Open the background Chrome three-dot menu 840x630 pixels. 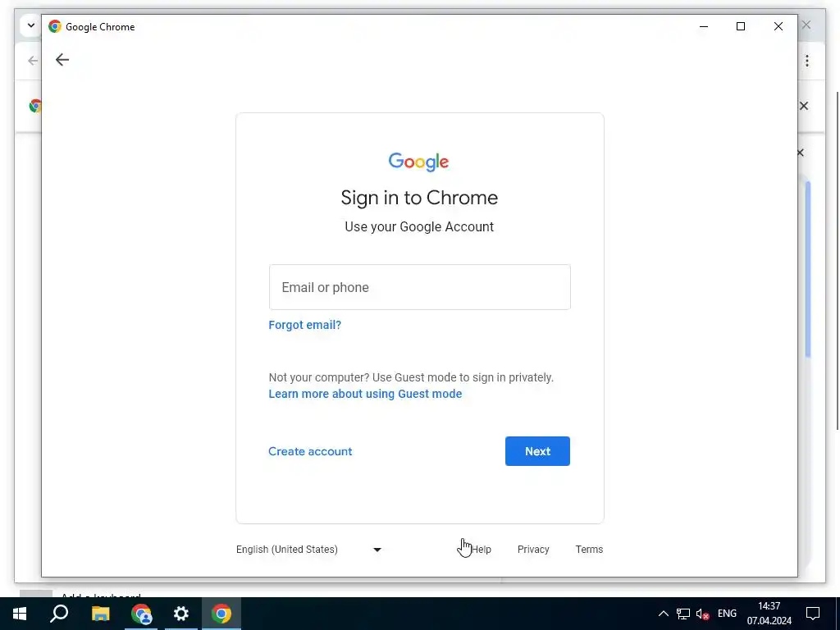807,61
